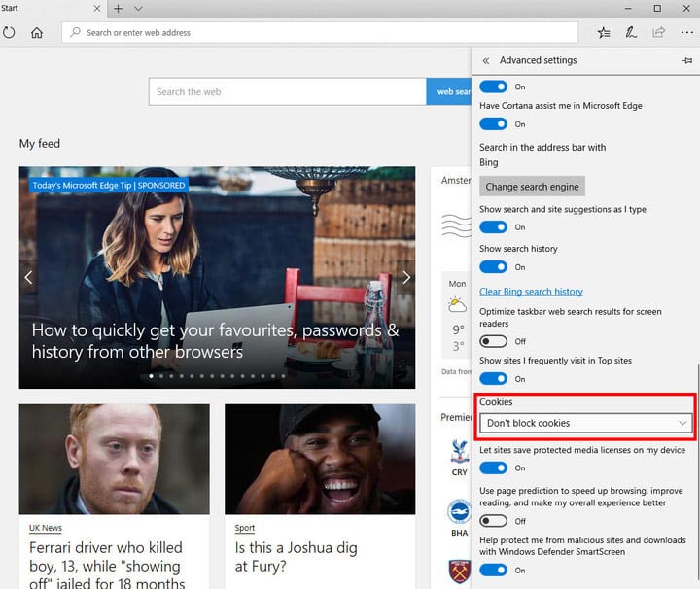Close the Start tab
700x589 pixels.
pos(97,8)
